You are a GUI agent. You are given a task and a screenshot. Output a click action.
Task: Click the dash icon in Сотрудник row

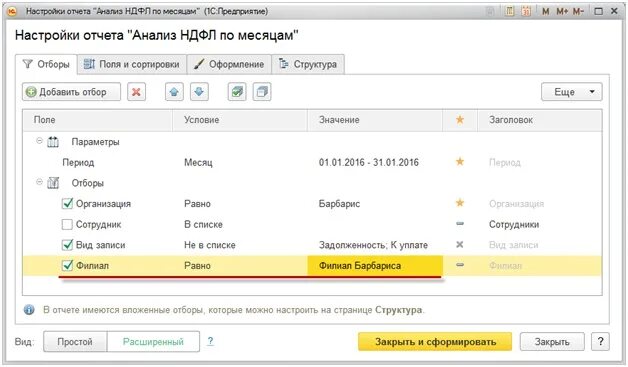click(460, 224)
